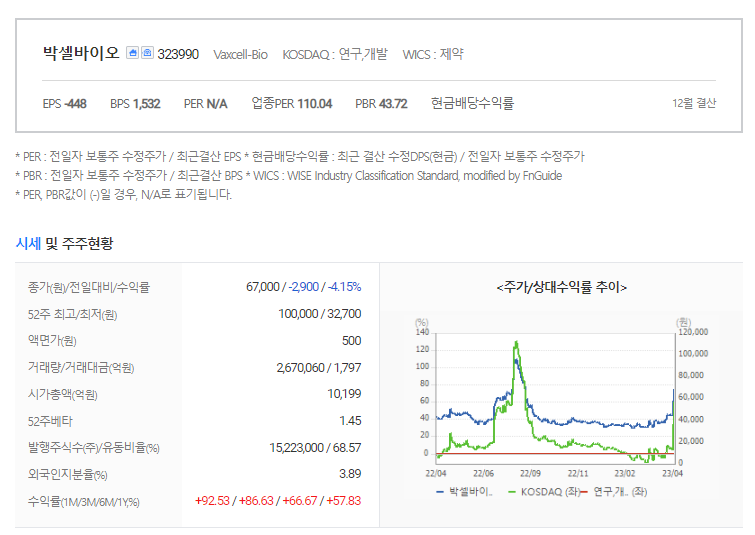Image resolution: width=755 pixels, height=535 pixels.
Task: Click the closing price 67,000 / -2,900 / -4.15%
Action: click(x=303, y=287)
